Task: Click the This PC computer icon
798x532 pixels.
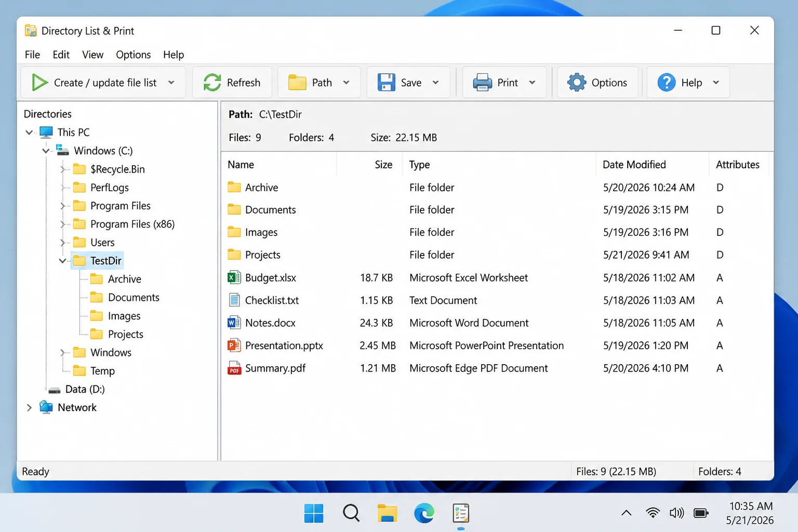Action: pos(46,132)
